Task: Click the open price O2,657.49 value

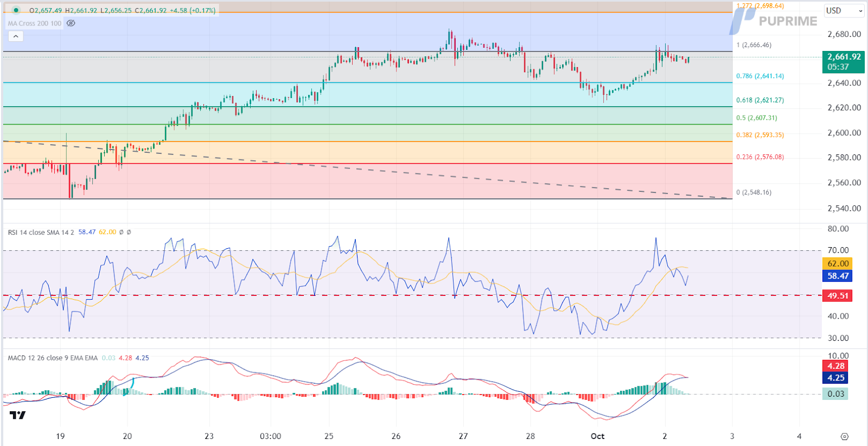Action: tap(46, 10)
